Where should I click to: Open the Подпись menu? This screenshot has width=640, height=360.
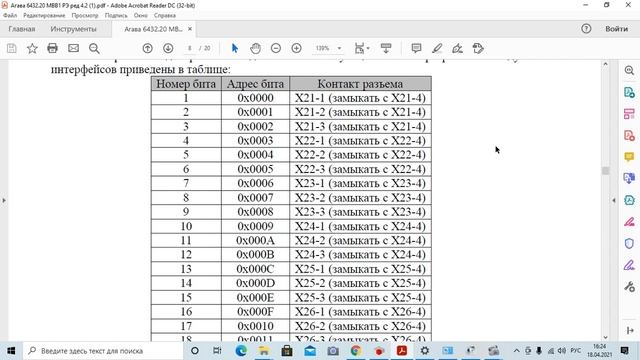point(116,15)
